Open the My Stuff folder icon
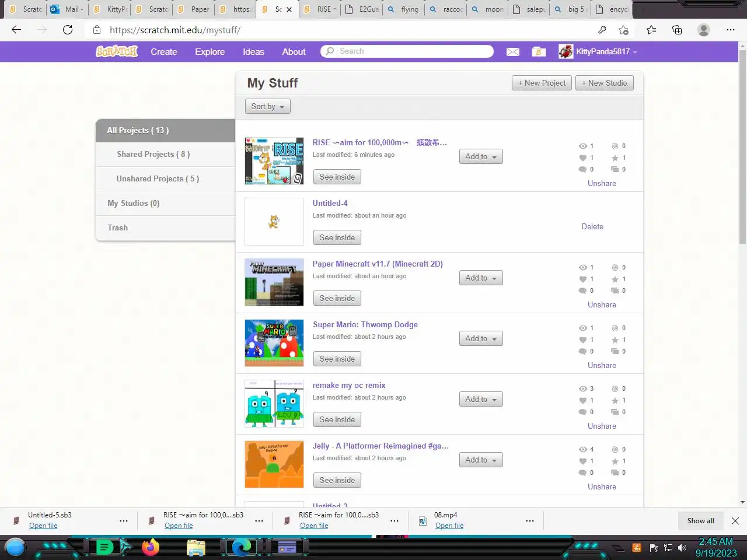Viewport: 747px width, 560px height. coord(538,52)
